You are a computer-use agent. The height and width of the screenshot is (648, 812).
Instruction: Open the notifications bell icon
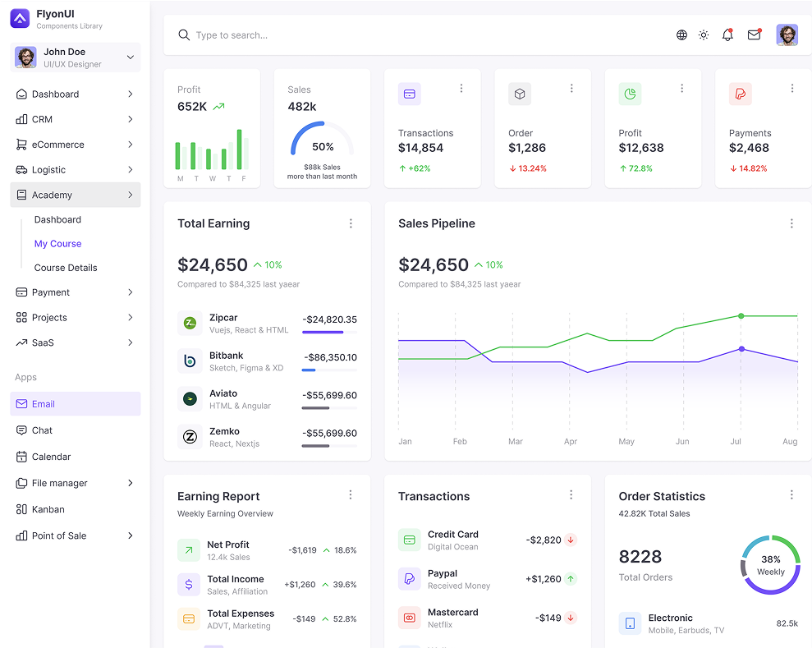coord(727,34)
